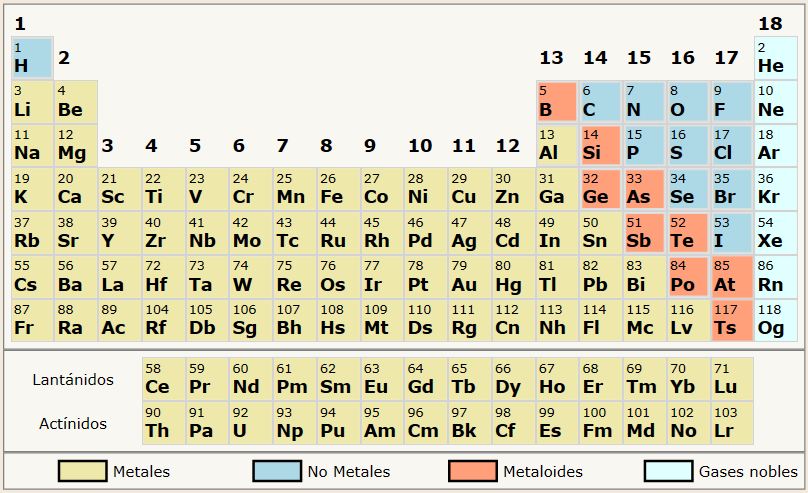This screenshot has height=493, width=808.
Task: Click the Lantánidos row label
Action: [x=73, y=380]
